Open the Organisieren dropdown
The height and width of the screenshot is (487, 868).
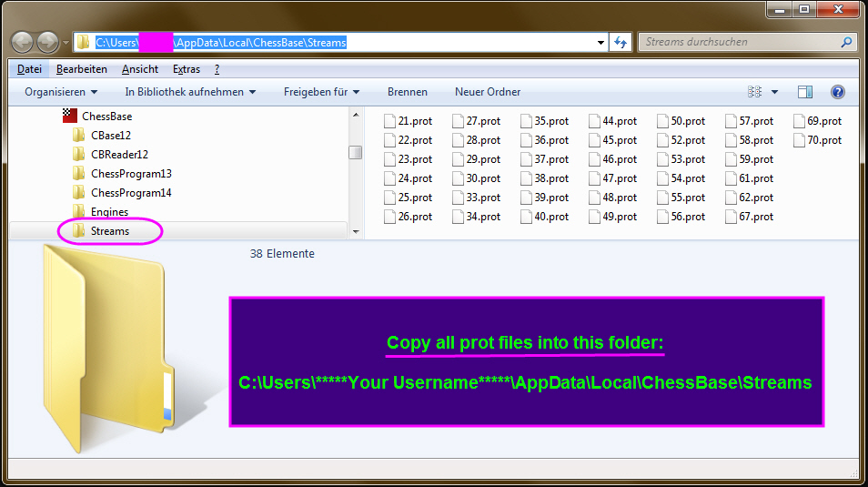tap(61, 92)
